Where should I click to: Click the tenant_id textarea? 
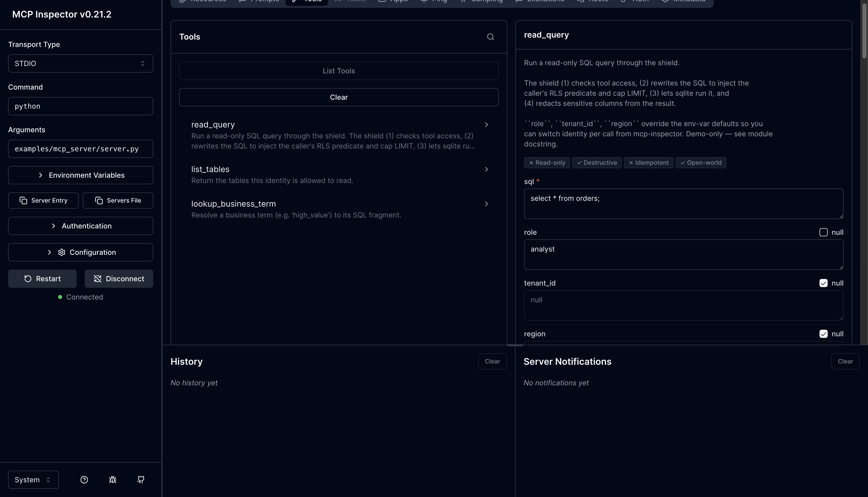[684, 306]
